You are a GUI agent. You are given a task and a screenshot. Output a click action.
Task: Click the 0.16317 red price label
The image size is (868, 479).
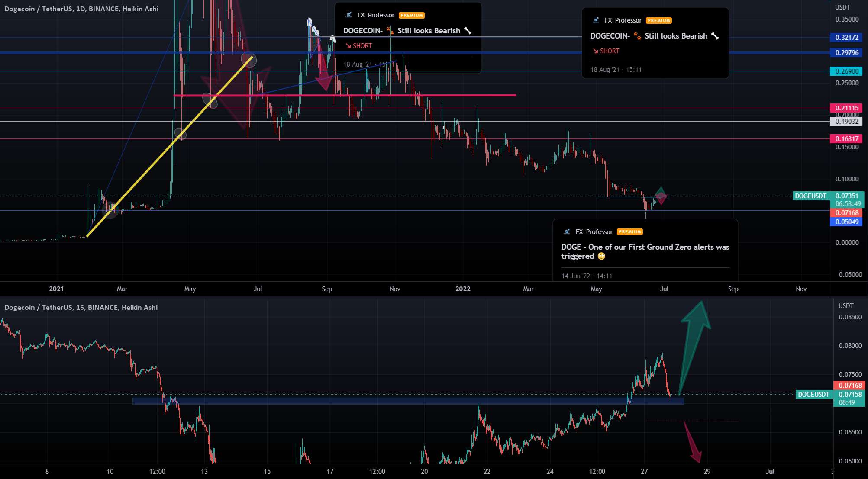click(x=847, y=139)
